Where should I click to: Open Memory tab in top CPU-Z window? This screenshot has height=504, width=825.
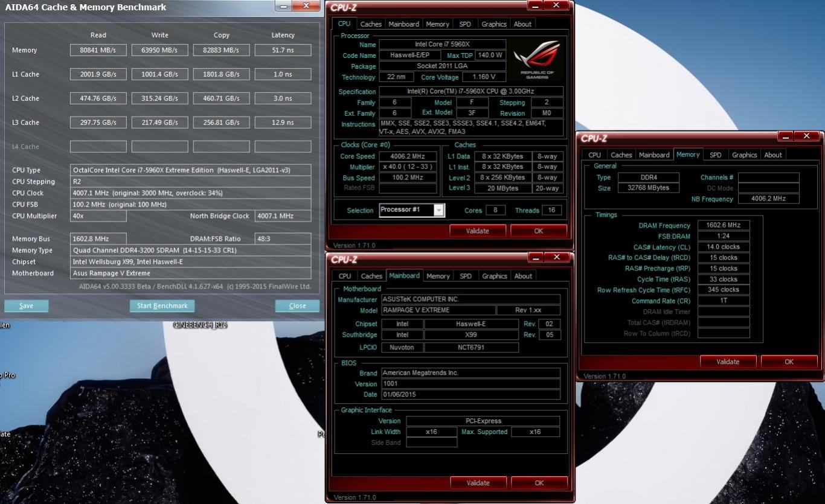click(437, 24)
